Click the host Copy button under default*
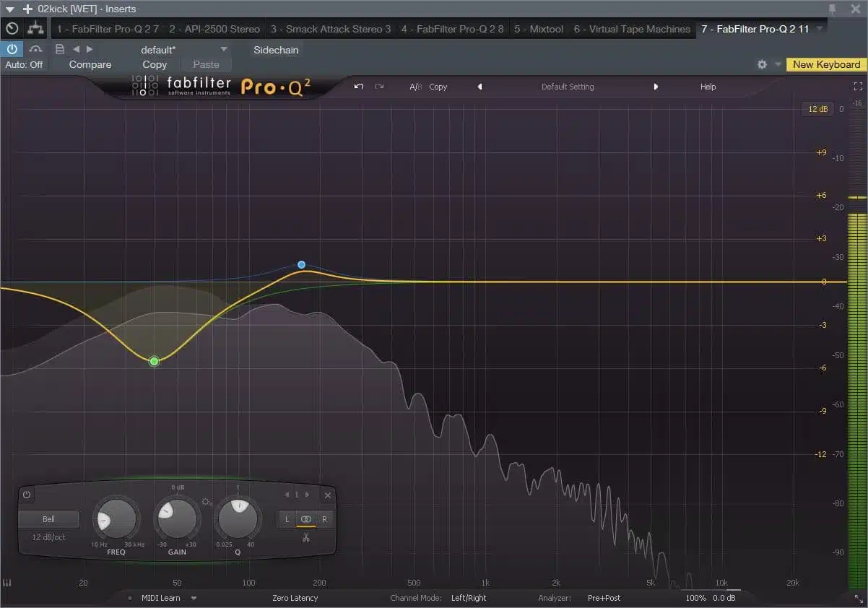Screen dimensions: 868x608 click(x=155, y=64)
